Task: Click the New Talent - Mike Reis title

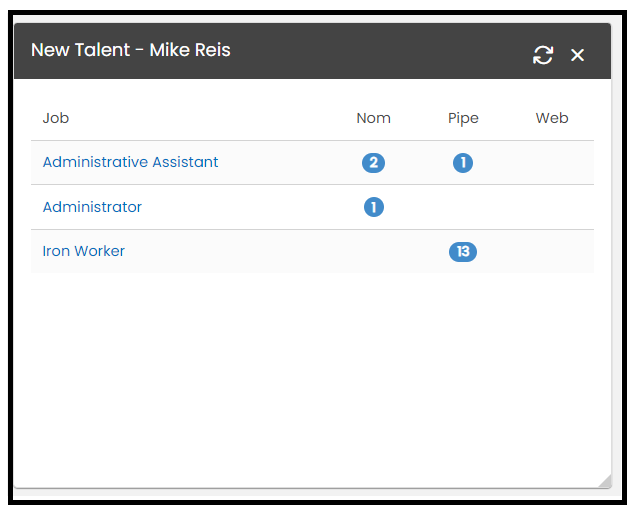Action: (131, 50)
